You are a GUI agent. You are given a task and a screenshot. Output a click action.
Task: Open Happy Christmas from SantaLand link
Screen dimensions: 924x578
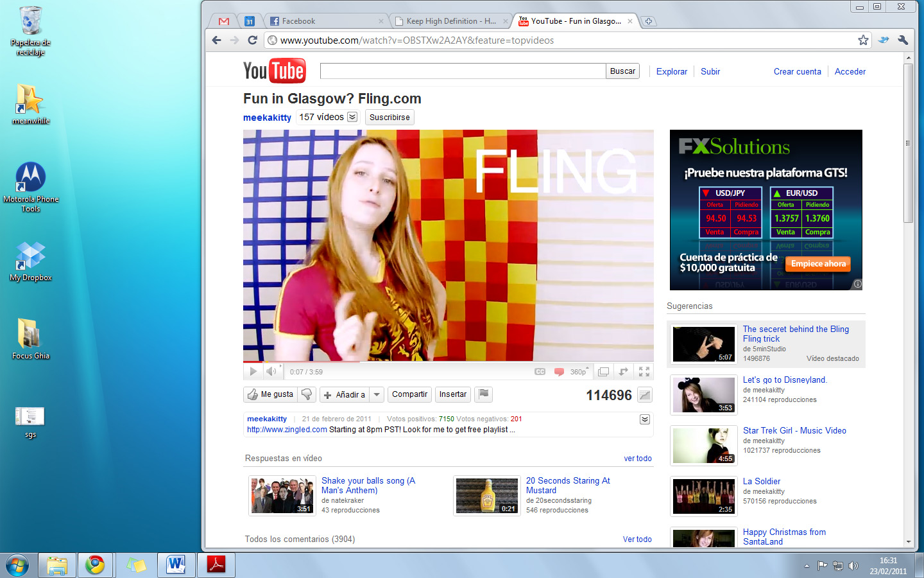784,537
